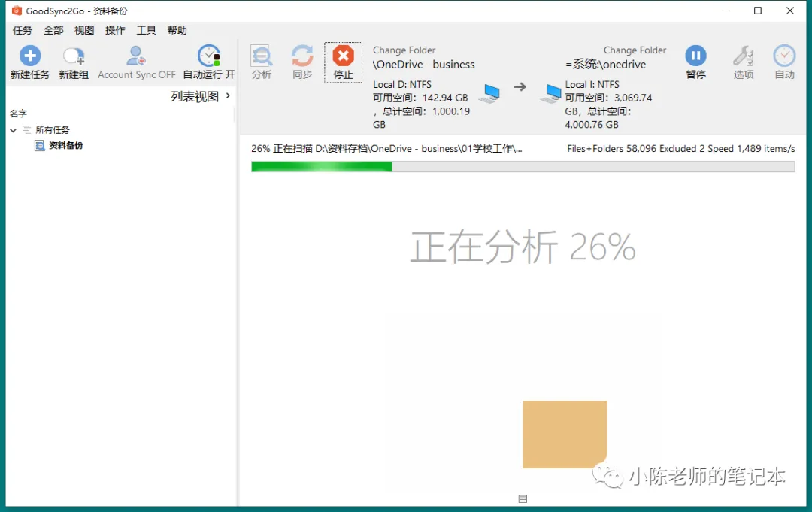Toggle the 自动运行 开 clock icon
The height and width of the screenshot is (512, 812).
tap(209, 56)
